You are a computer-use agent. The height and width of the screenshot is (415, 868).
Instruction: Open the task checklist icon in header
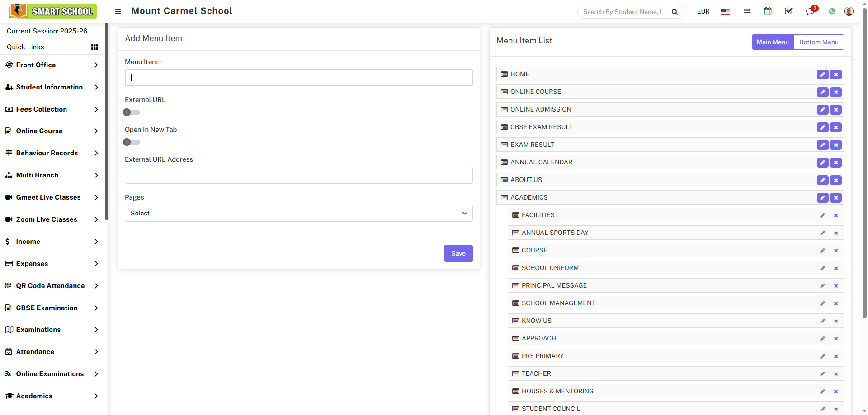coord(788,11)
